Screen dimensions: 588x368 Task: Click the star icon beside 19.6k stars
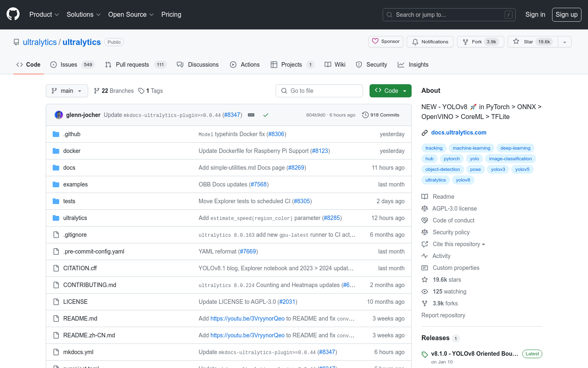pos(425,280)
